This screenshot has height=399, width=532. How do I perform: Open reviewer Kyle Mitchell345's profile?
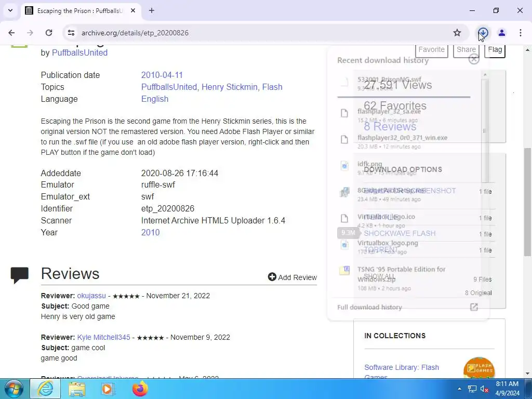pyautogui.click(x=103, y=337)
